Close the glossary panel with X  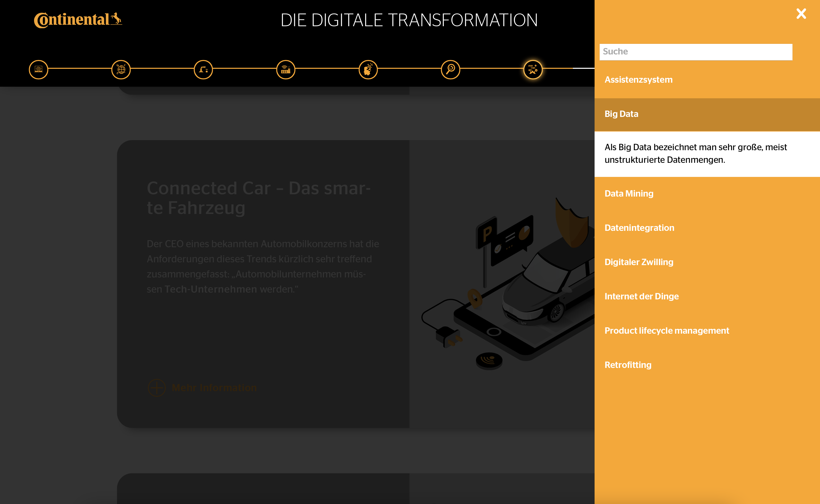click(x=801, y=14)
